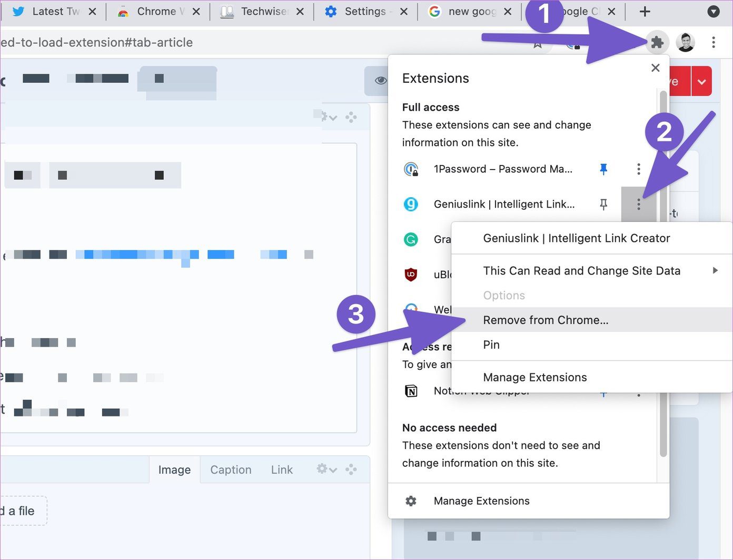
Task: Open more actions for 1Password extension
Action: tap(639, 169)
